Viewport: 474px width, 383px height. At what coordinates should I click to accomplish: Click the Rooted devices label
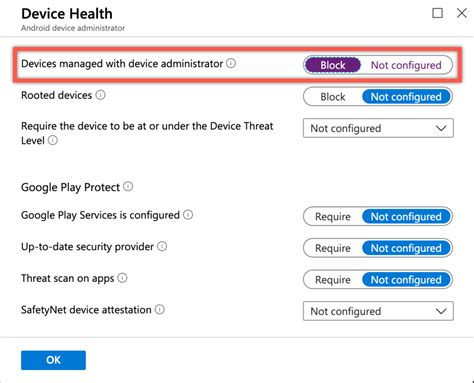56,95
